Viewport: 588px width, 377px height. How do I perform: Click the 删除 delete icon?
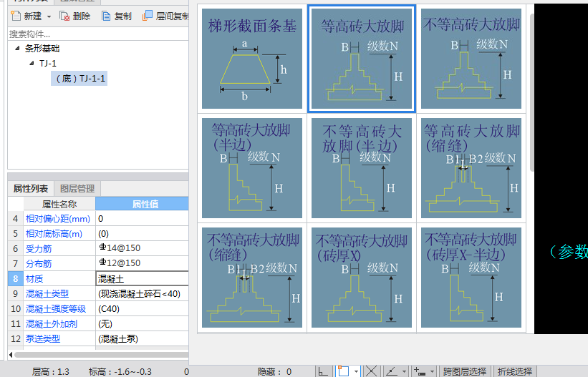[64, 16]
